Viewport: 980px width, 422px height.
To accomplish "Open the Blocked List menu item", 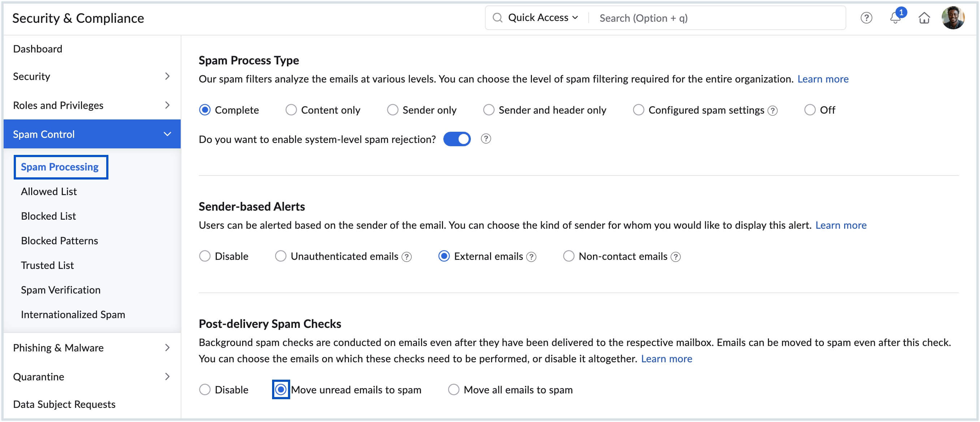I will pyautogui.click(x=48, y=216).
